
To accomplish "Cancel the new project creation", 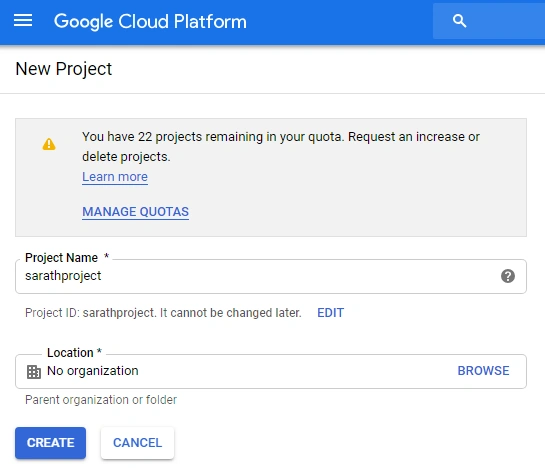I will point(137,443).
